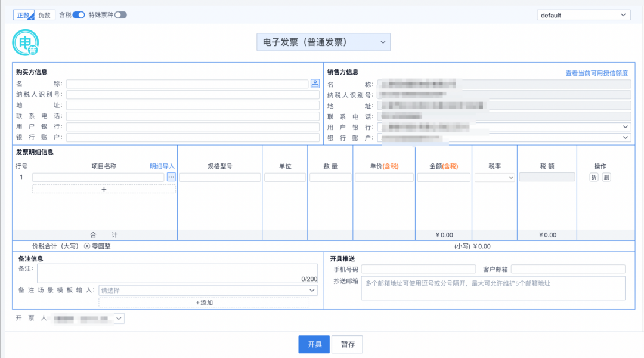Toggle the 含税 tax-inclusive switch
Screen dimensions: 644x358
point(79,15)
